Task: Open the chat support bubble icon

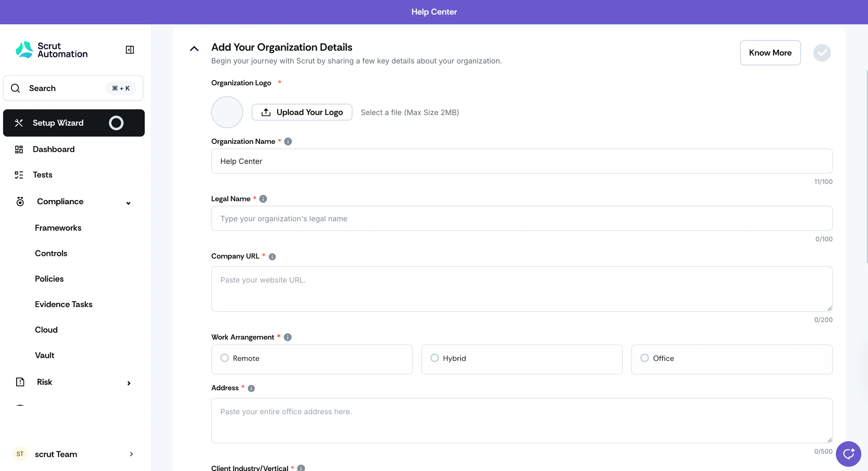Action: point(848,454)
